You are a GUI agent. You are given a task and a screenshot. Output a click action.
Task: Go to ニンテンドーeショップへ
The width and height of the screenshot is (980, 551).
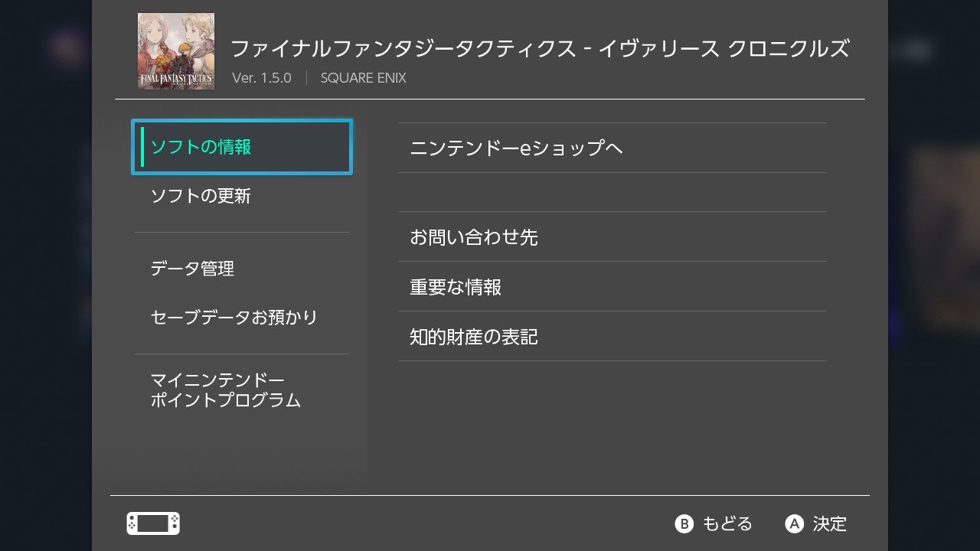coord(612,148)
